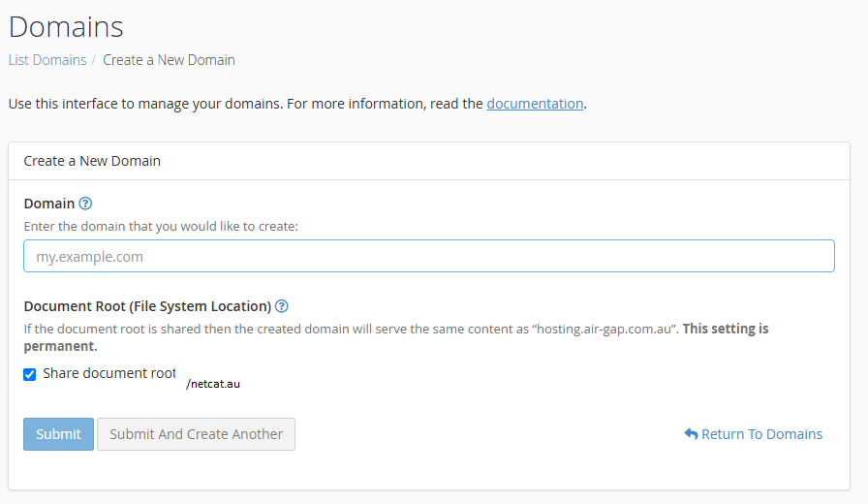Click the /netcat.au document root text
868x504 pixels.
click(213, 384)
